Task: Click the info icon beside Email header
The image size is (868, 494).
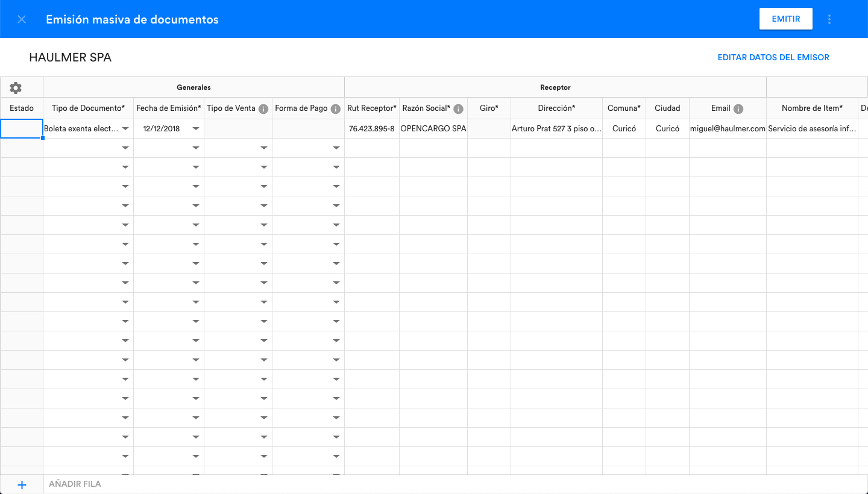Action: point(738,109)
